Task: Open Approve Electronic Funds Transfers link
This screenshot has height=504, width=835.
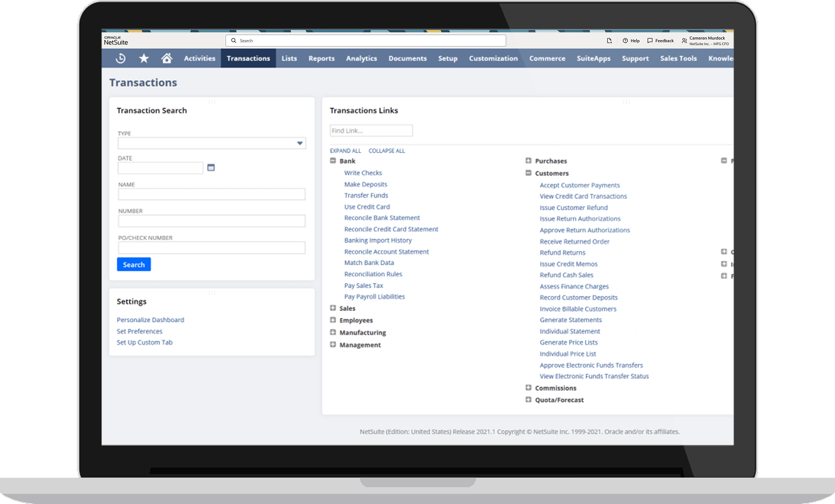Action: point(591,365)
